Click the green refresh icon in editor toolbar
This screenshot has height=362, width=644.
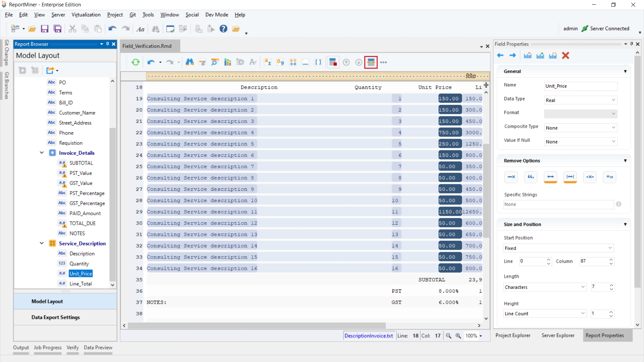pyautogui.click(x=136, y=62)
